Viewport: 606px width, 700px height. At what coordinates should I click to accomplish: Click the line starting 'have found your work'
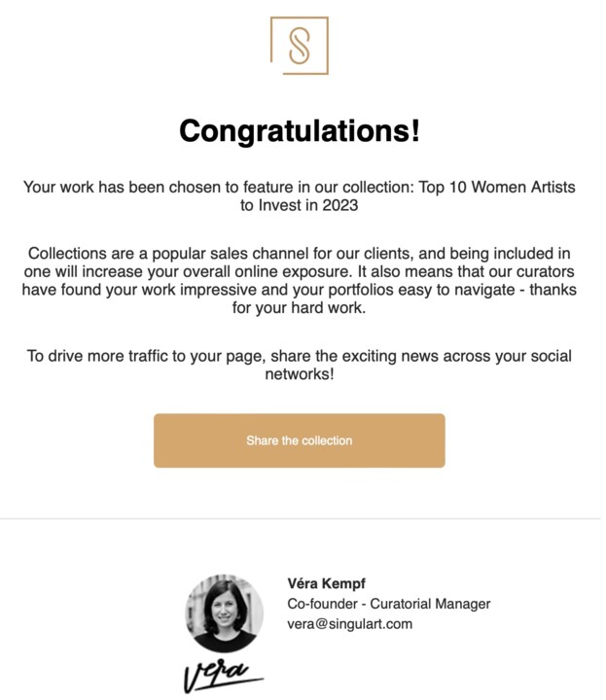click(300, 290)
